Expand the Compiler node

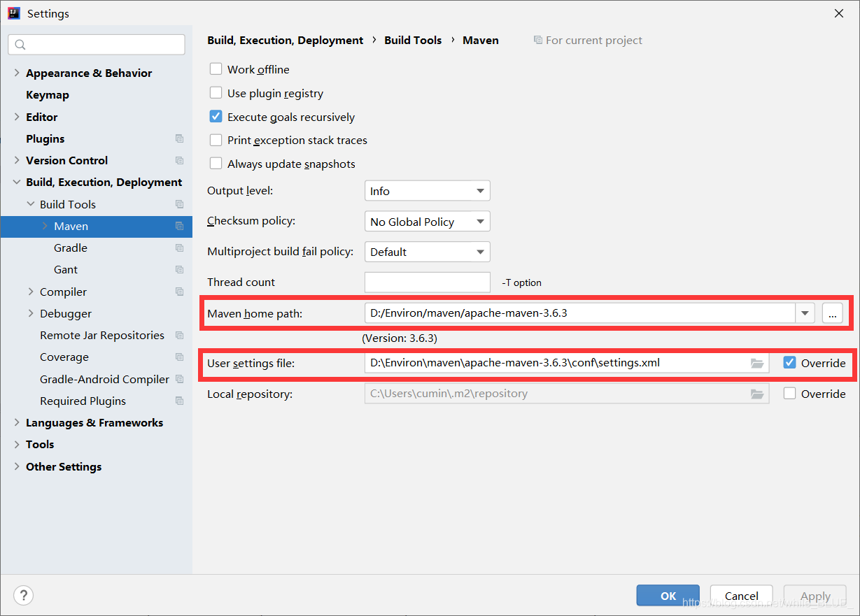[31, 292]
